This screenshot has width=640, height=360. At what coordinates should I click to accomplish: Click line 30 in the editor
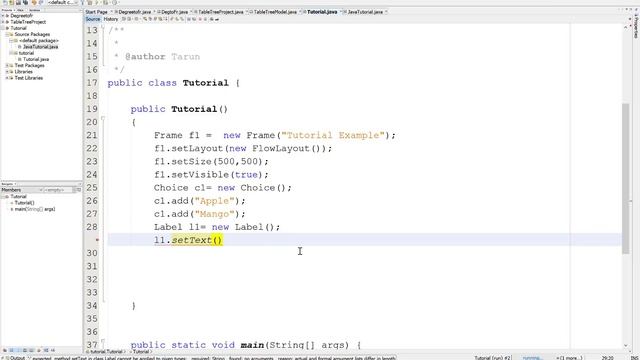(365, 253)
